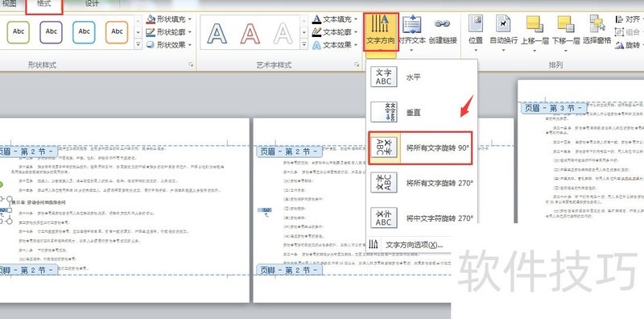Screen dimensions: 644x319
Task: Open the 旋转 rotate dropdown
Action: (630, 45)
